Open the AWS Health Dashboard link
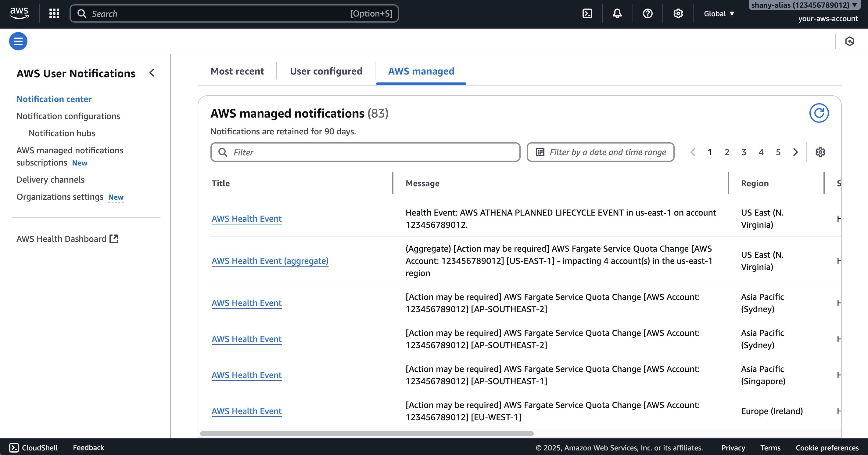This screenshot has width=868, height=455. 61,239
